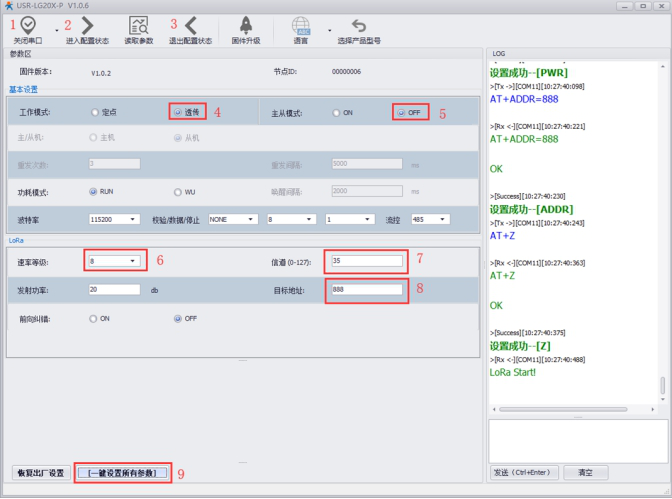This screenshot has width=672, height=499.
Task: Select 定点 work mode radio button
Action: click(x=96, y=113)
